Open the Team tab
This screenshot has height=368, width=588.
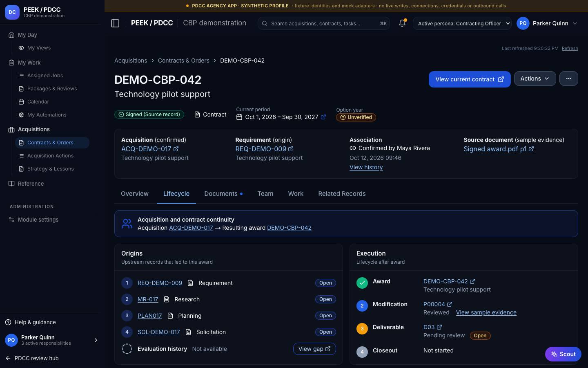265,194
